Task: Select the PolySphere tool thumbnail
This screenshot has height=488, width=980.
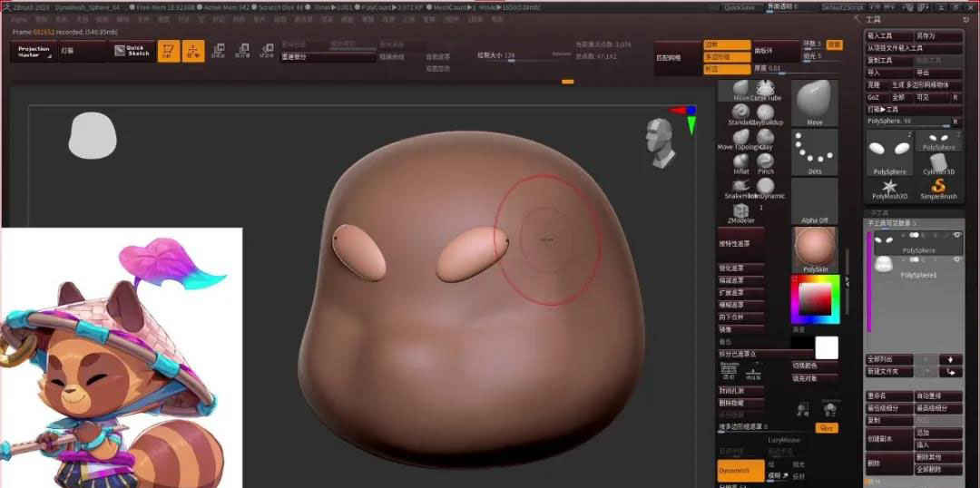Action: [889, 153]
